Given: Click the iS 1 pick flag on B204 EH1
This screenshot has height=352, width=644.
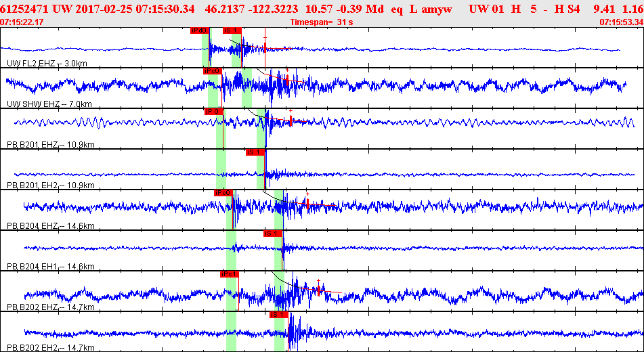Looking at the screenshot, I should [273, 234].
